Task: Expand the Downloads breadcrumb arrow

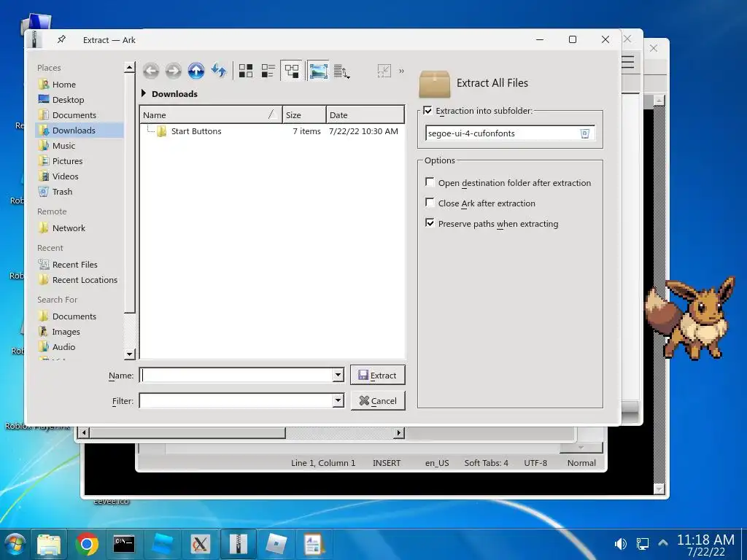Action: (144, 93)
